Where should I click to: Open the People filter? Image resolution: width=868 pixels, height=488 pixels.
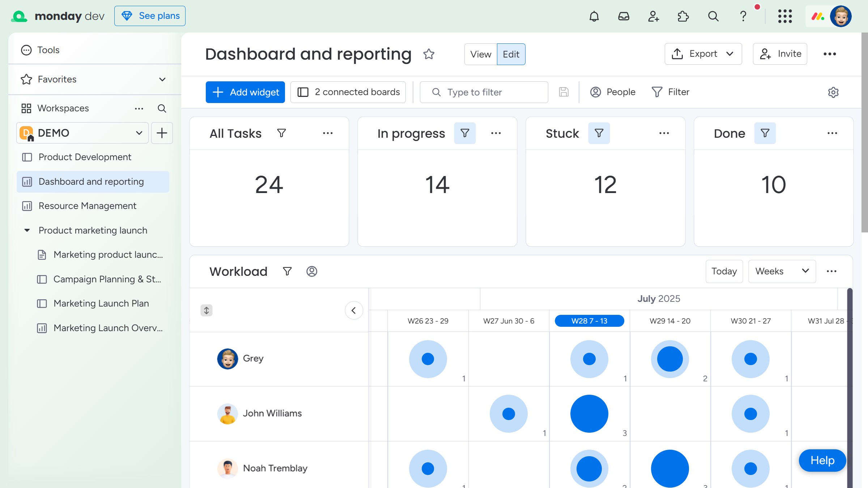(x=613, y=92)
